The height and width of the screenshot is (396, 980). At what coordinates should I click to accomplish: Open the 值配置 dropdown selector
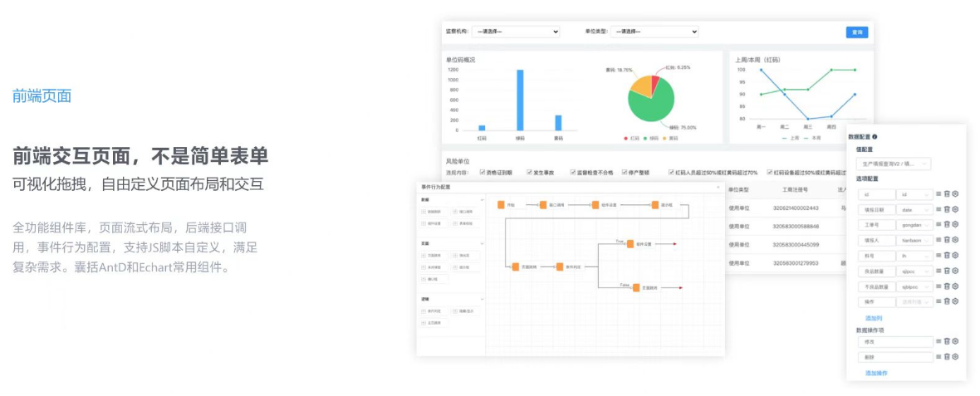(893, 164)
